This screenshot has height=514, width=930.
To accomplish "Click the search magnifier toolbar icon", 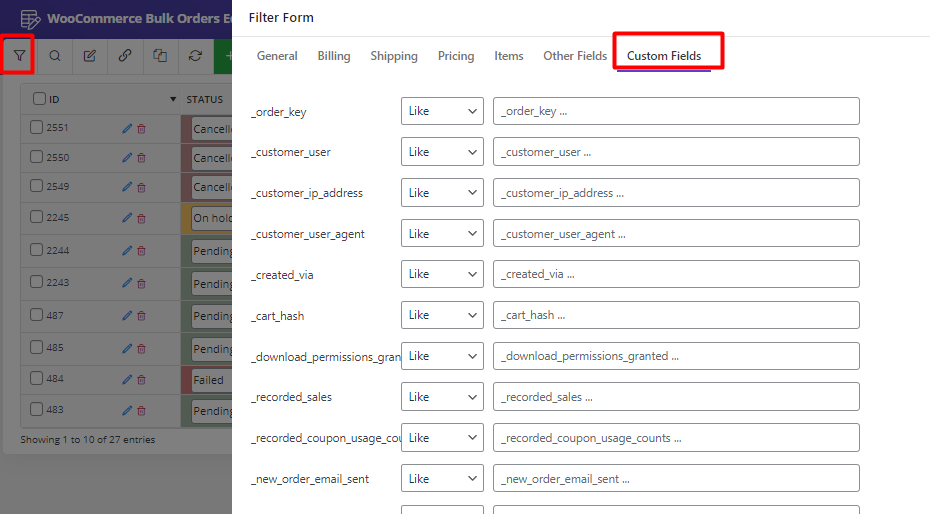I will [x=55, y=56].
